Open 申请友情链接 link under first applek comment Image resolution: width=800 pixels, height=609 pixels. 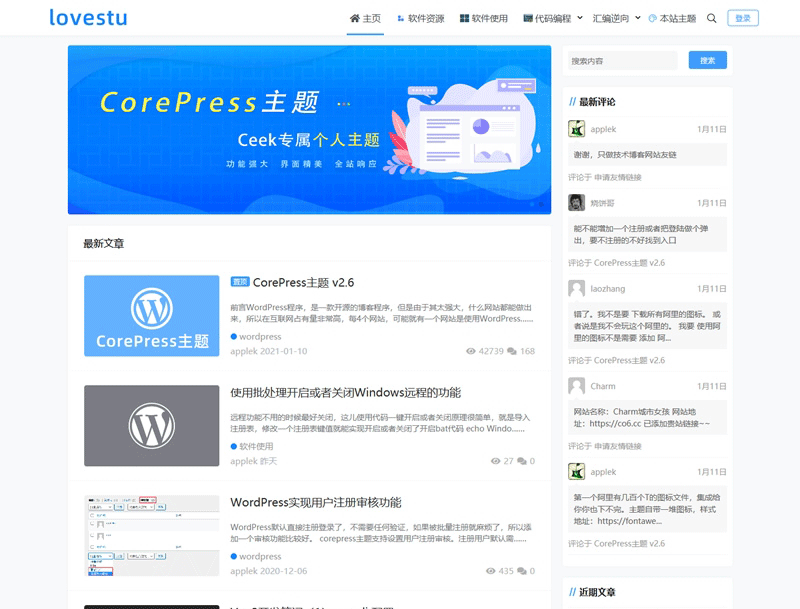point(618,177)
